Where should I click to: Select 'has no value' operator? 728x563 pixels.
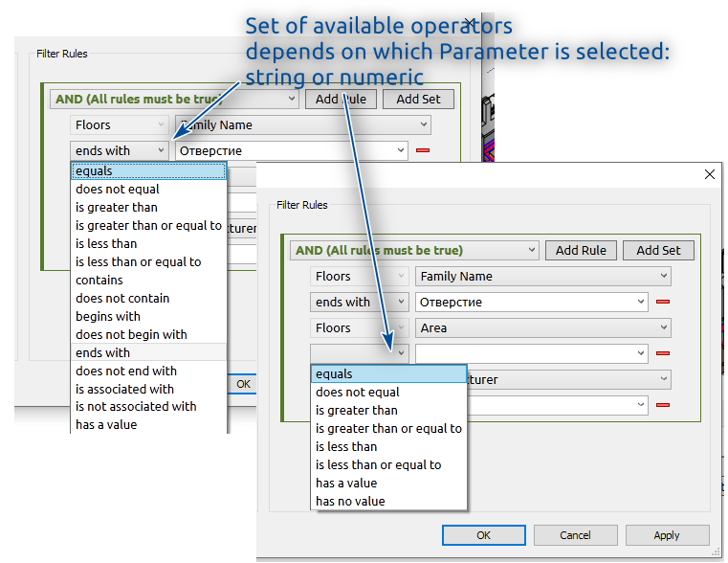click(x=388, y=501)
